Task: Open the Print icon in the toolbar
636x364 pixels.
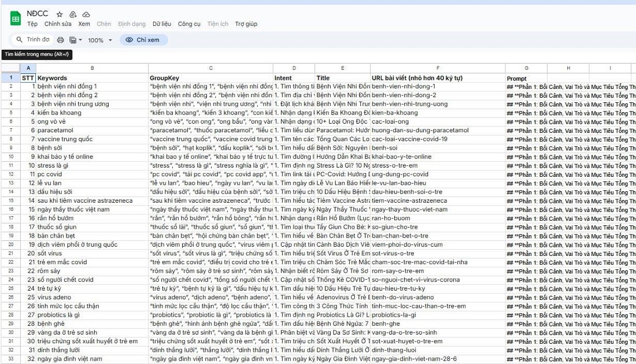Action: point(61,40)
